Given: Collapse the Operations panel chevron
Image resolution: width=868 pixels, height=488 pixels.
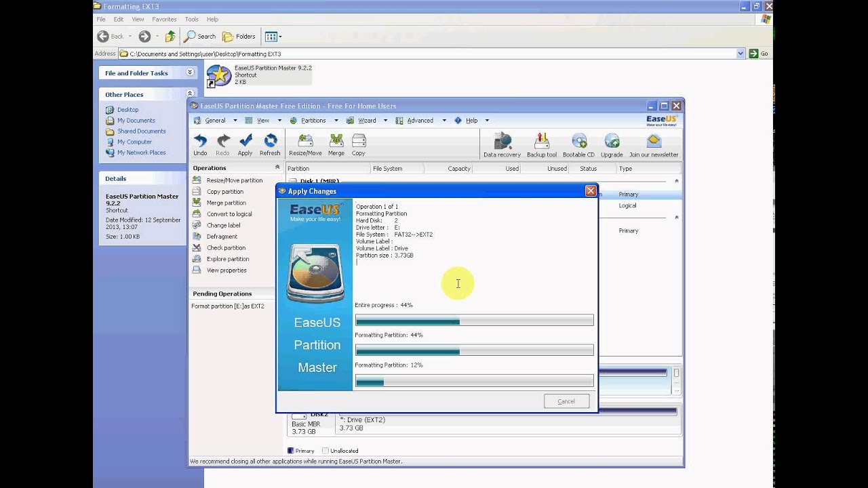Looking at the screenshot, I should [x=277, y=167].
